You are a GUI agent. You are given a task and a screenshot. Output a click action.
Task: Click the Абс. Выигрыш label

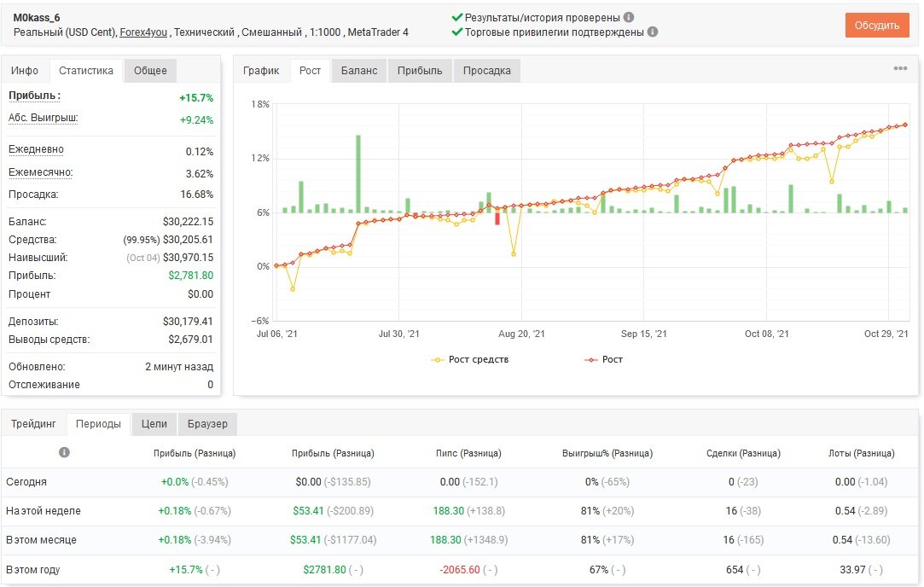pos(43,118)
